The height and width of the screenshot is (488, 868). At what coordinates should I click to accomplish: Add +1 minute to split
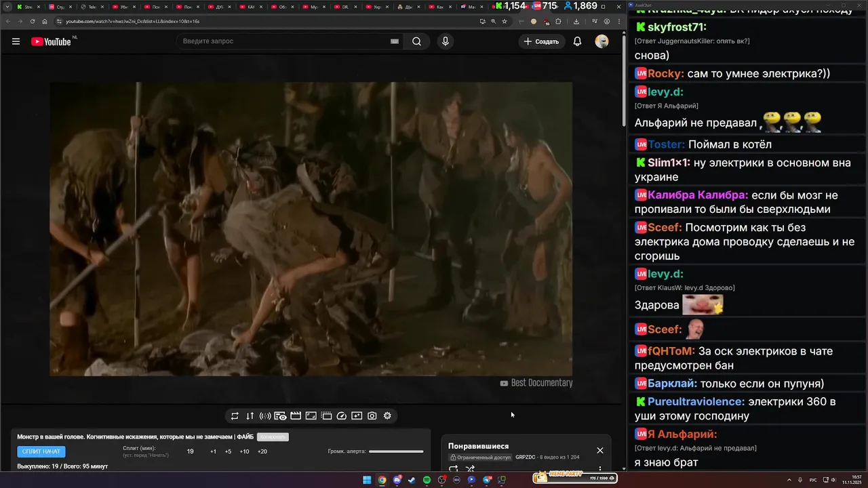pyautogui.click(x=213, y=451)
